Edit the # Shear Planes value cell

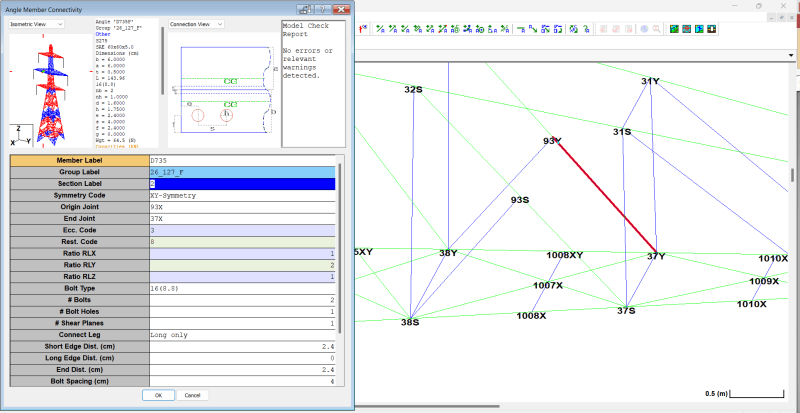point(242,323)
